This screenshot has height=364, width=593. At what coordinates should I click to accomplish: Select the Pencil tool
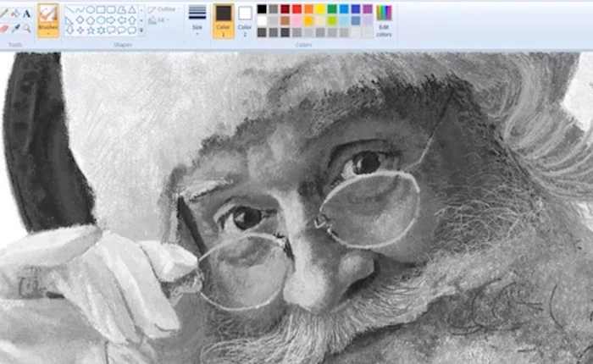pyautogui.click(x=4, y=14)
